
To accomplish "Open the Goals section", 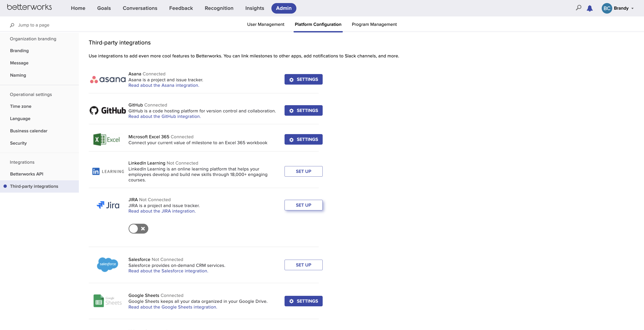I will pos(104,8).
